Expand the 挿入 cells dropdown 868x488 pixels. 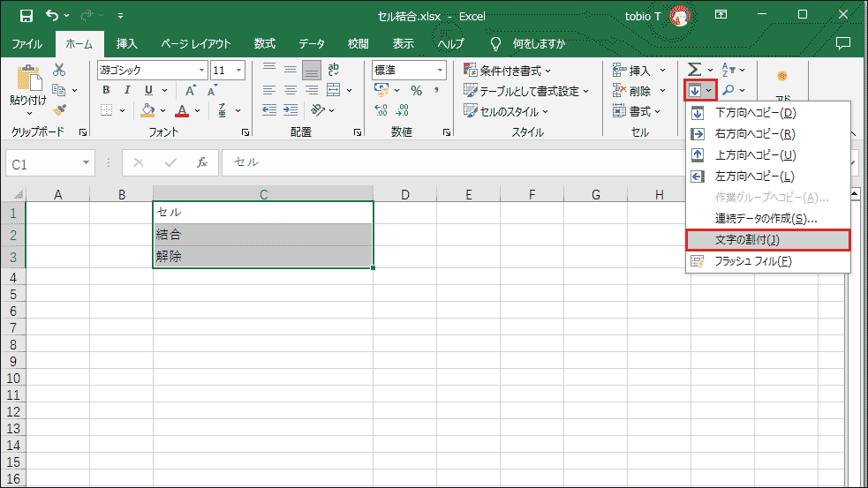click(662, 71)
